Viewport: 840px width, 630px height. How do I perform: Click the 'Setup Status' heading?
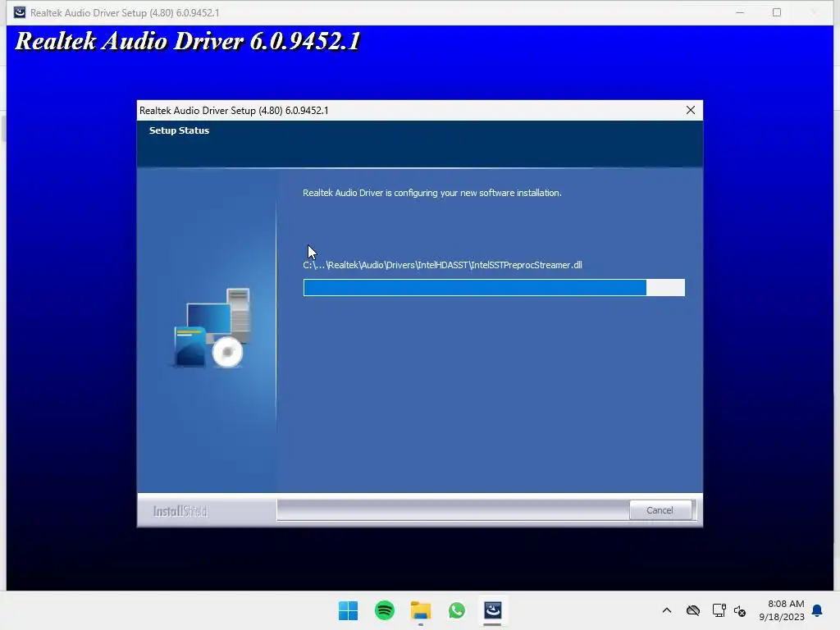tap(179, 130)
